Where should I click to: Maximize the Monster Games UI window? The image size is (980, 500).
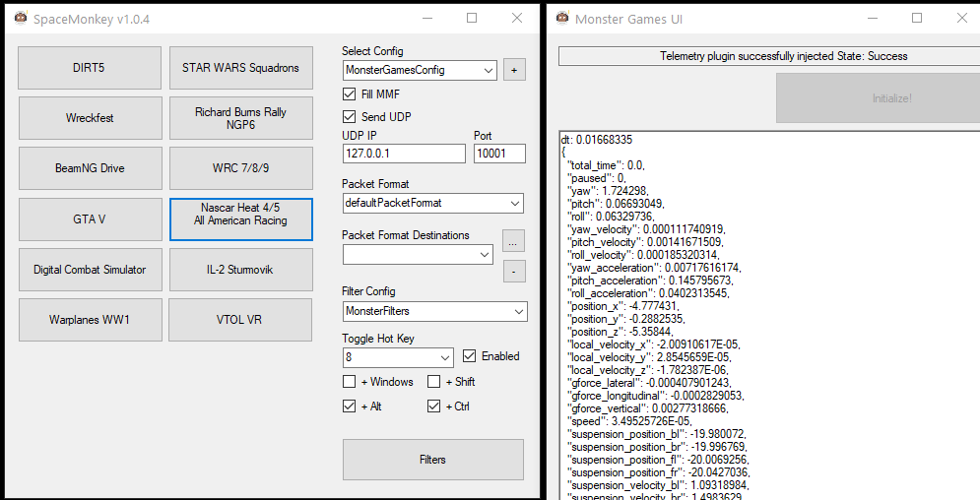click(917, 18)
